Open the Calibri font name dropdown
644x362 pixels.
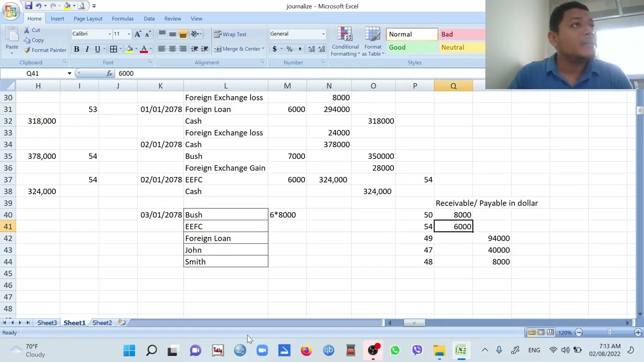(109, 34)
